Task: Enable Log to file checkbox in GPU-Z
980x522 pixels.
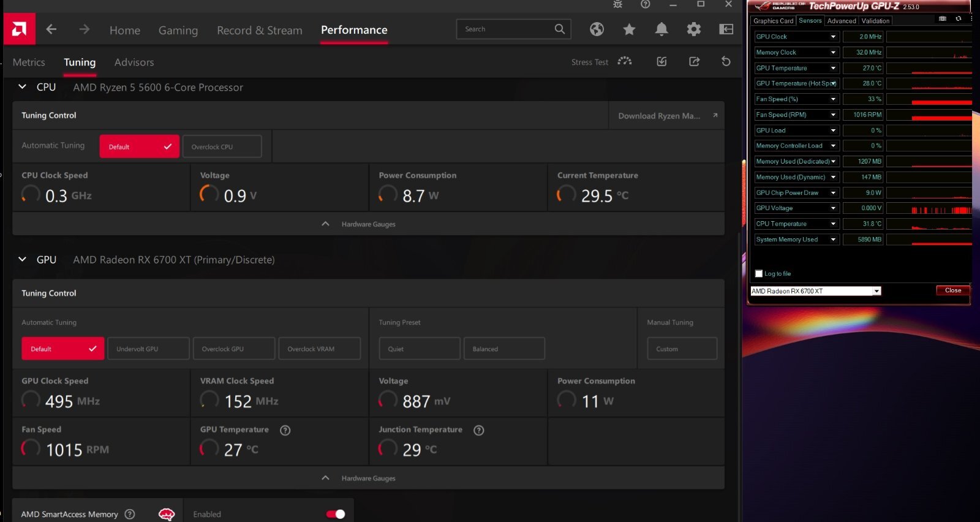Action: (759, 274)
